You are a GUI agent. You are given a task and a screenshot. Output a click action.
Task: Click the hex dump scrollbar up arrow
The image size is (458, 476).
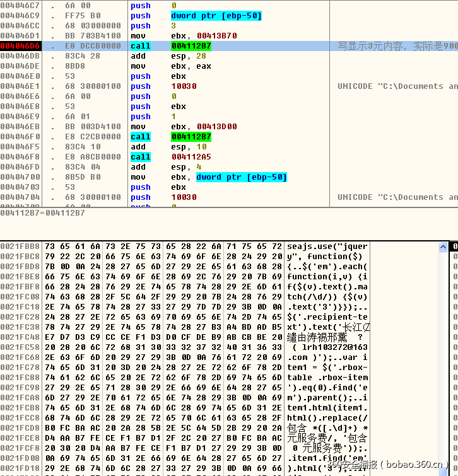point(443,247)
